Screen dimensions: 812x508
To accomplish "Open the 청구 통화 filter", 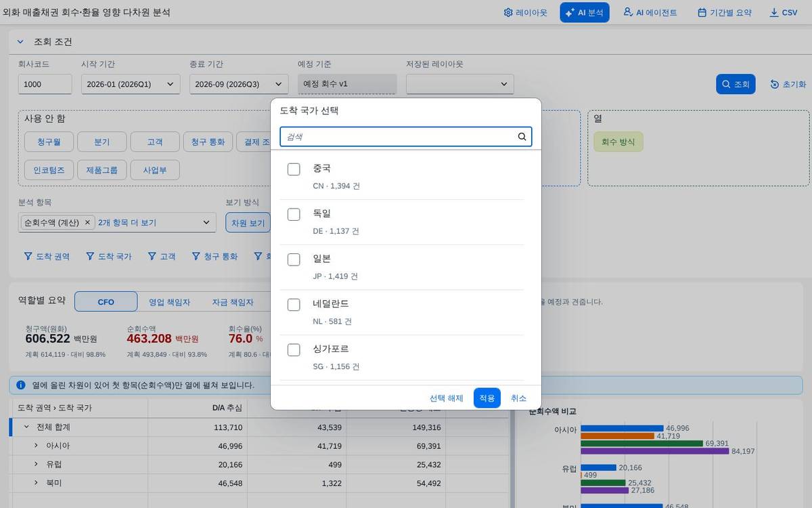I will pos(215,257).
